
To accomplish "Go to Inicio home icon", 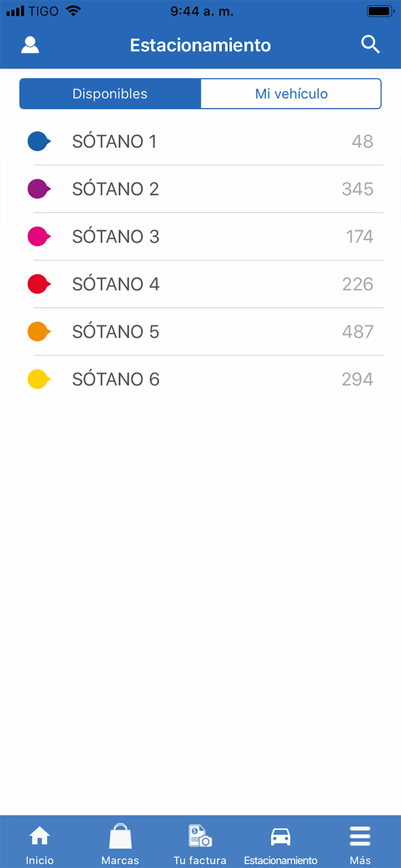I will 39,837.
